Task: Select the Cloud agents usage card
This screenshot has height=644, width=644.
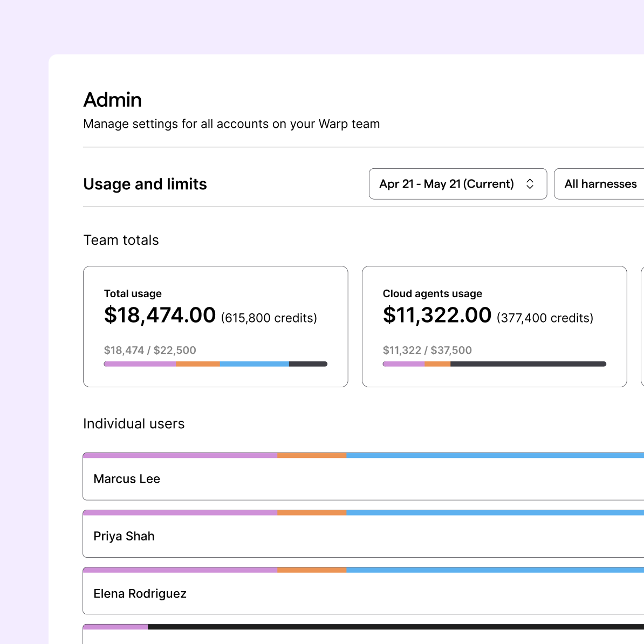Action: coord(495,326)
